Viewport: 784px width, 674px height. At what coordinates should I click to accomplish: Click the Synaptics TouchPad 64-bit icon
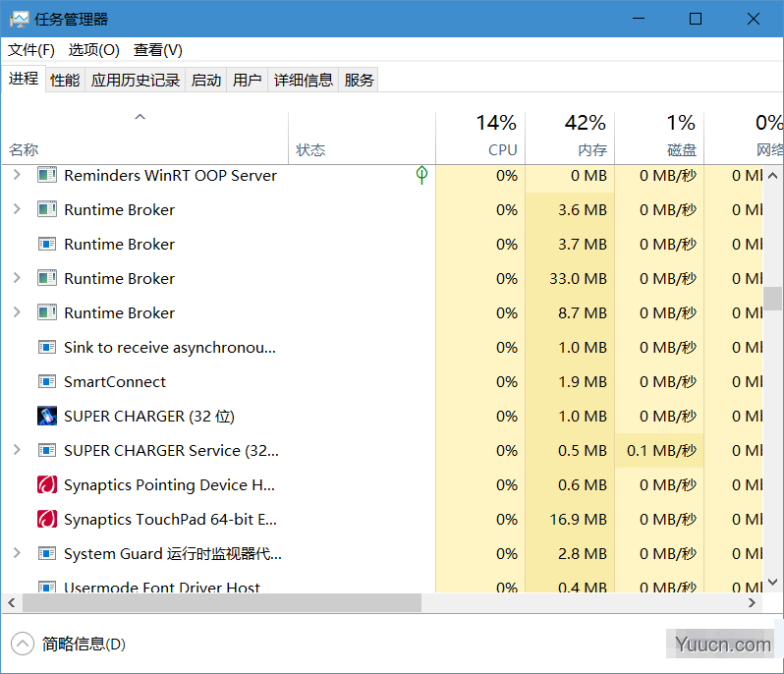[47, 519]
